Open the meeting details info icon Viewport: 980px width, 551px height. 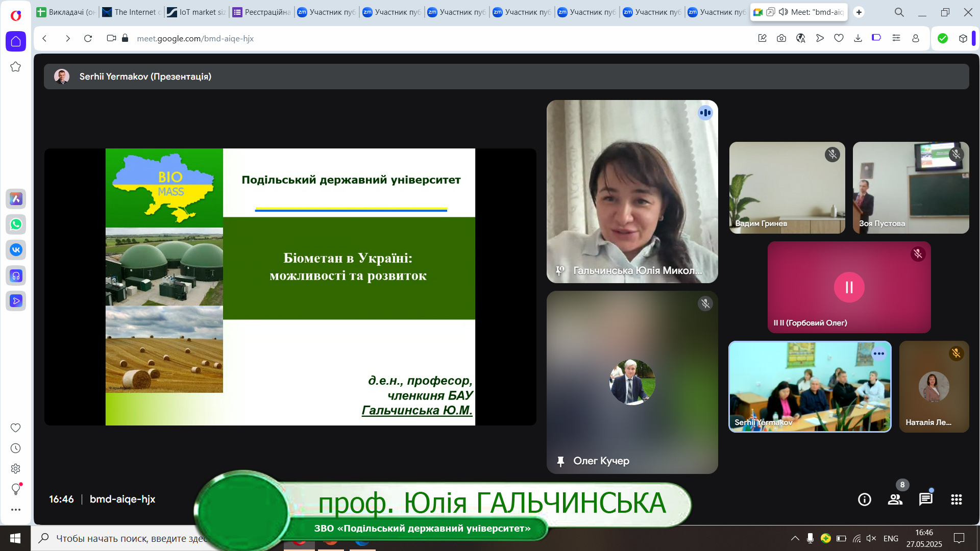tap(864, 499)
